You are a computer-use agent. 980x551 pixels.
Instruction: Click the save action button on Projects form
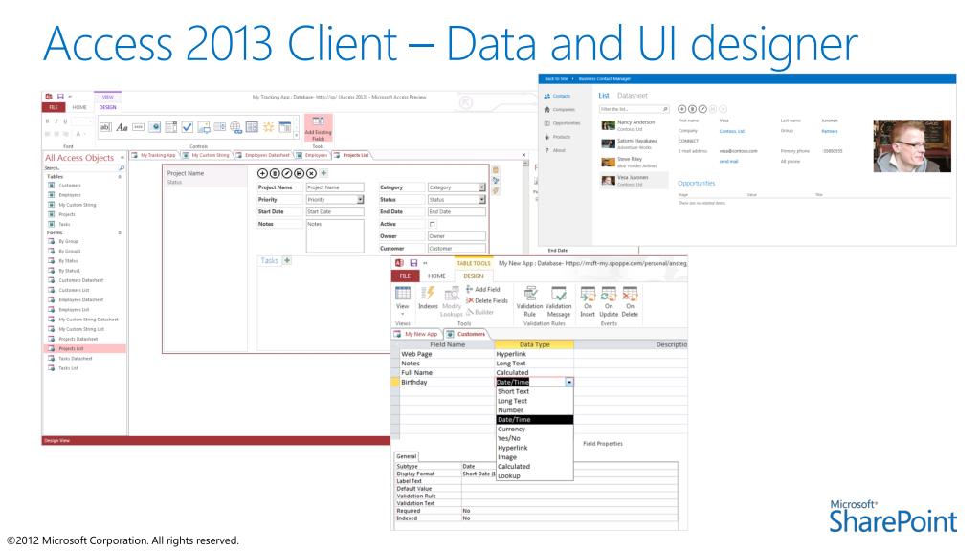(x=299, y=173)
